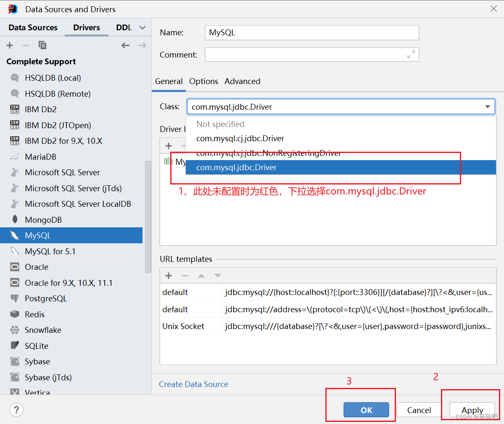
Task: Open help with question mark button
Action: [x=16, y=410]
